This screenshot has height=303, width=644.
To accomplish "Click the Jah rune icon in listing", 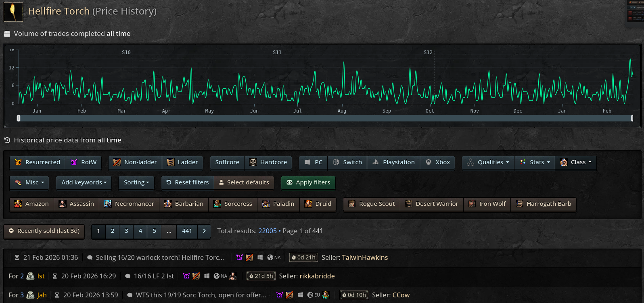I will point(30,295).
